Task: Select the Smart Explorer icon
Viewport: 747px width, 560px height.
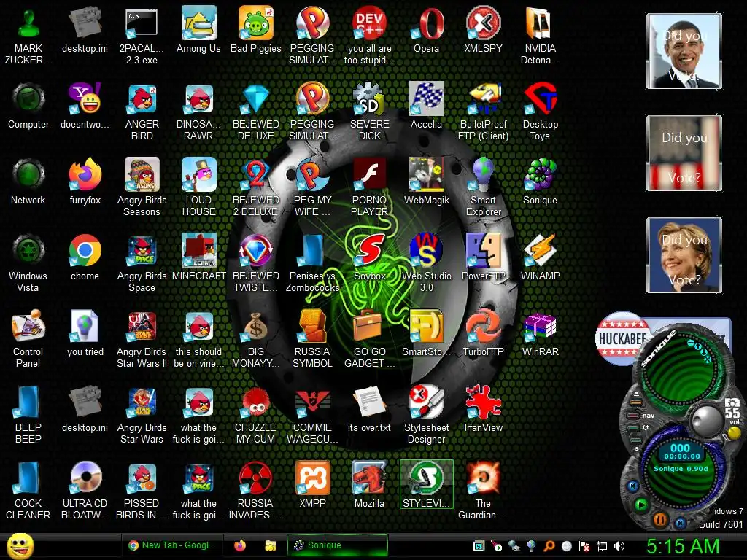Action: pyautogui.click(x=483, y=187)
